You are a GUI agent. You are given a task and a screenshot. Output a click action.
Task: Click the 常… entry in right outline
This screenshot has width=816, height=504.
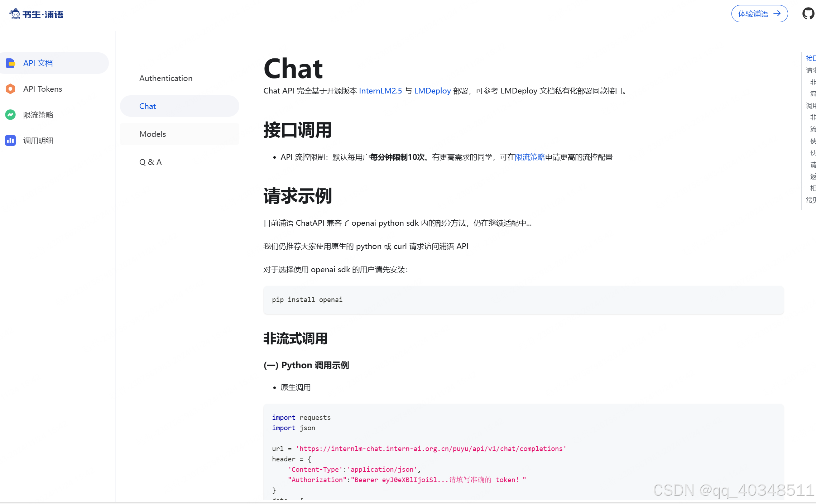pyautogui.click(x=811, y=200)
